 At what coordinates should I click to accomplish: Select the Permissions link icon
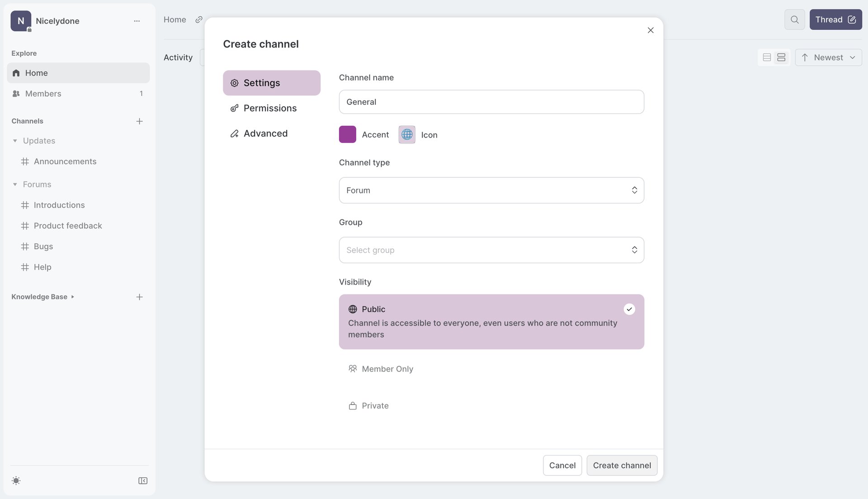[x=235, y=108]
